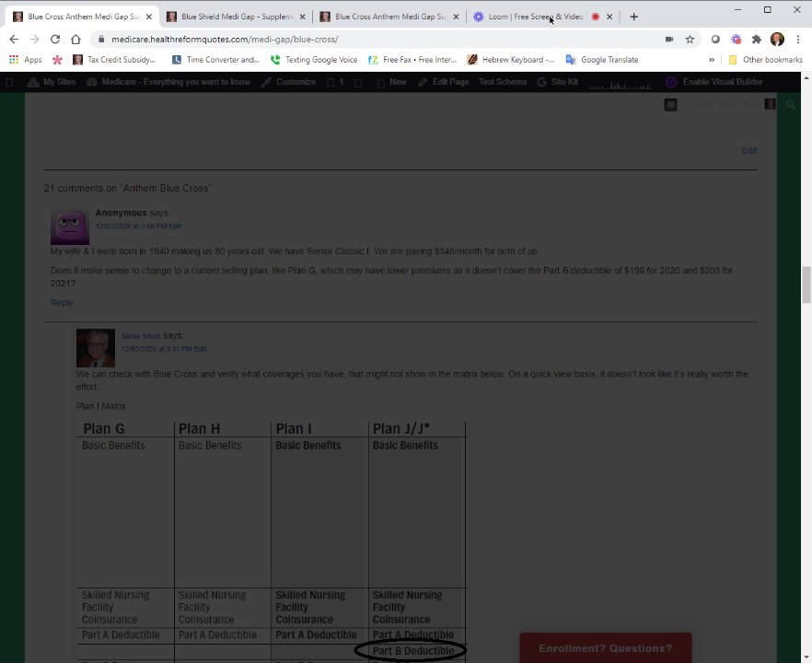Open the Chrome three-dot menu
Image resolution: width=812 pixels, height=663 pixels.
coord(798,40)
